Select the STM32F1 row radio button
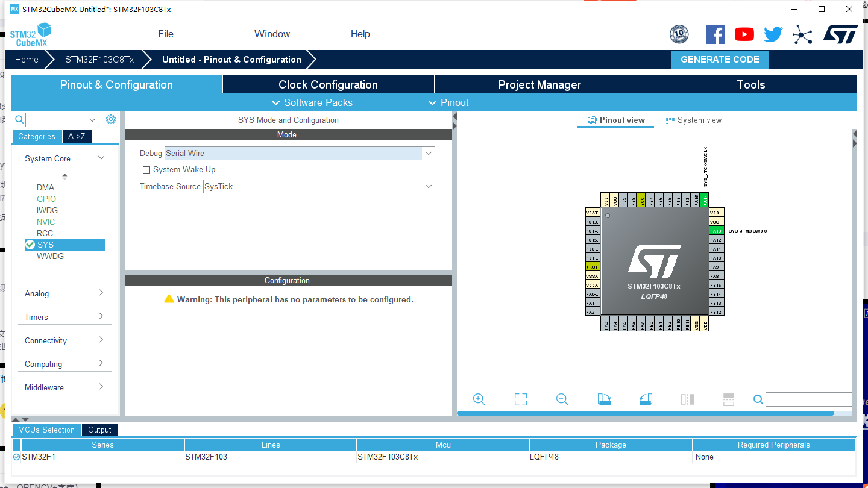The image size is (868, 488). 16,457
